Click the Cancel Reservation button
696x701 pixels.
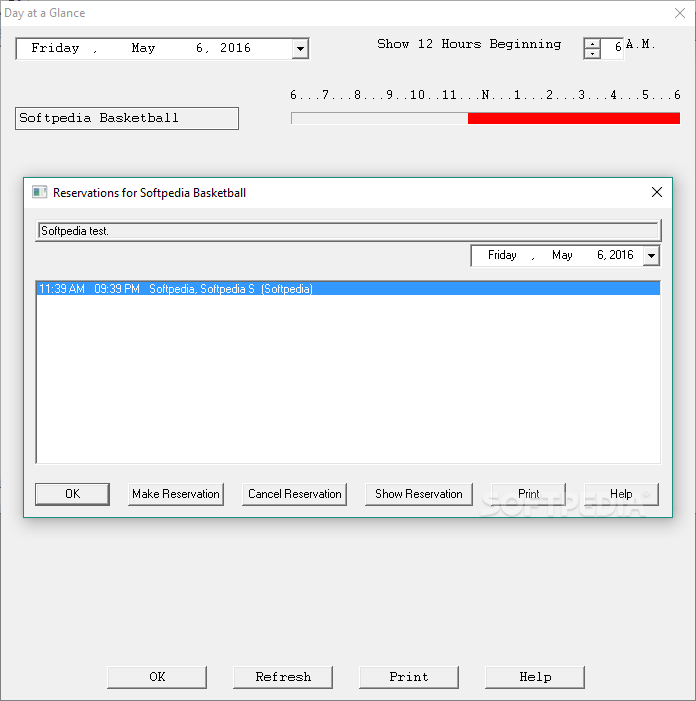click(295, 494)
